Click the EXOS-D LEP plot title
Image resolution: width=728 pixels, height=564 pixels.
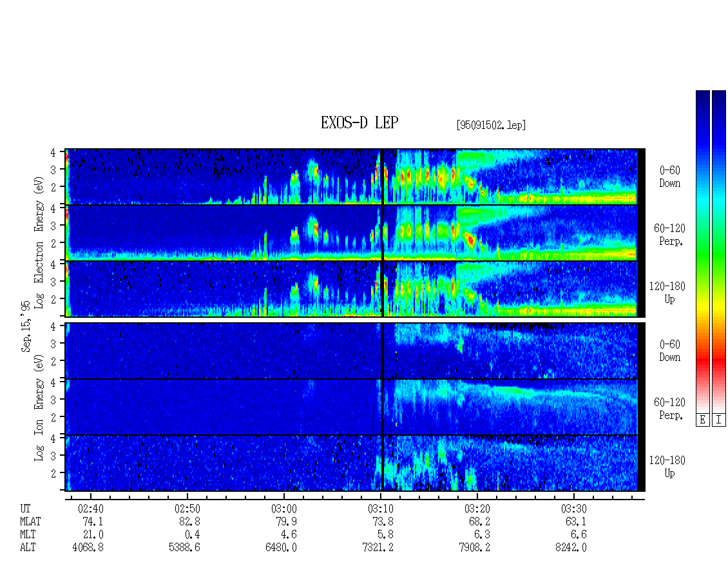click(x=359, y=122)
